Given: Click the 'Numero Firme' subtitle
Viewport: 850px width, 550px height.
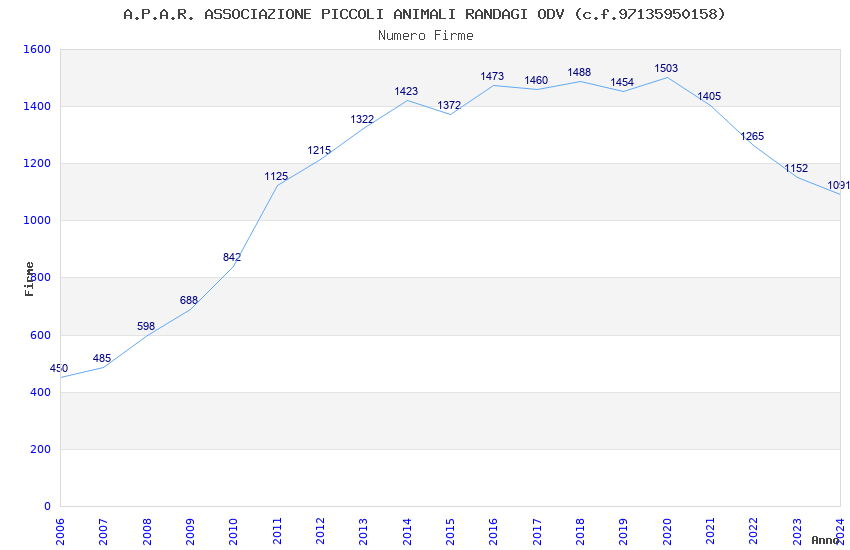Looking at the screenshot, I should tap(426, 35).
